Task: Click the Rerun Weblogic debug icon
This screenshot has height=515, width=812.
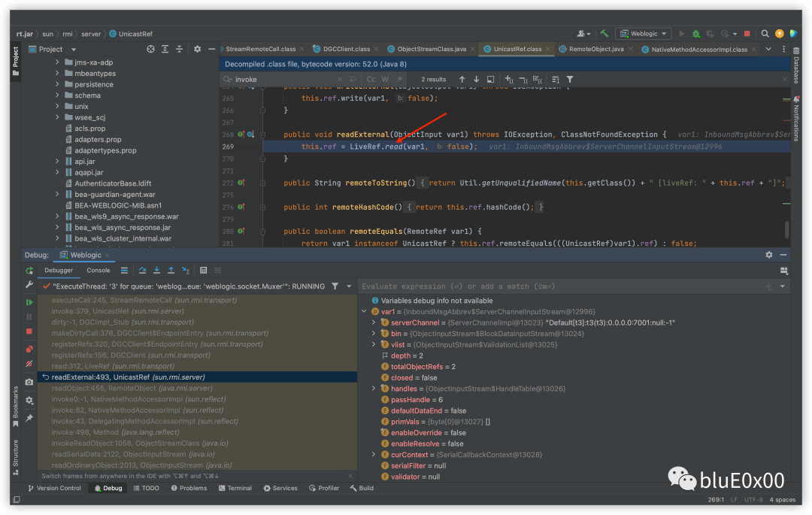Action: (29, 270)
